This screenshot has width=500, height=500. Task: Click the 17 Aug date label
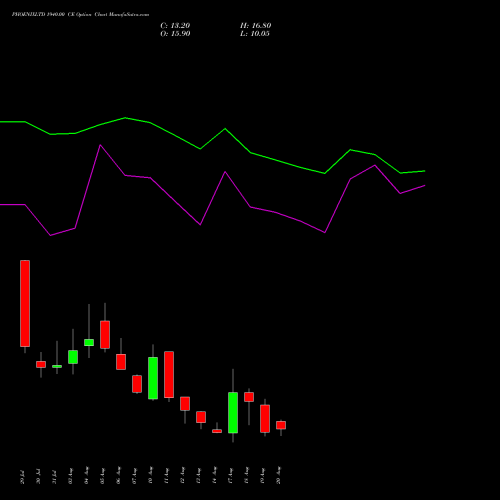click(230, 476)
